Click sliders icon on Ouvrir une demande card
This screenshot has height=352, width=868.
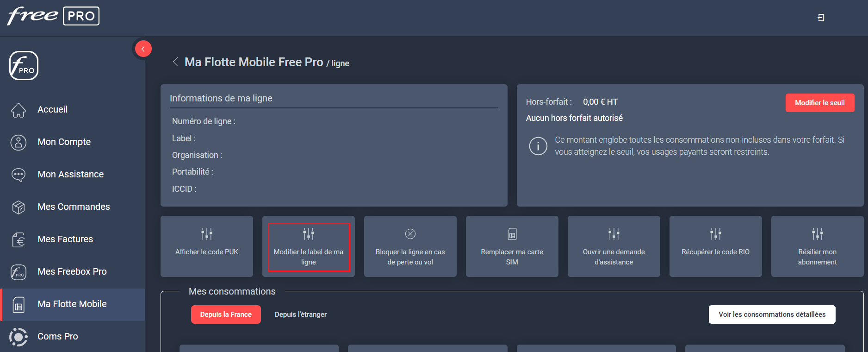(x=614, y=234)
